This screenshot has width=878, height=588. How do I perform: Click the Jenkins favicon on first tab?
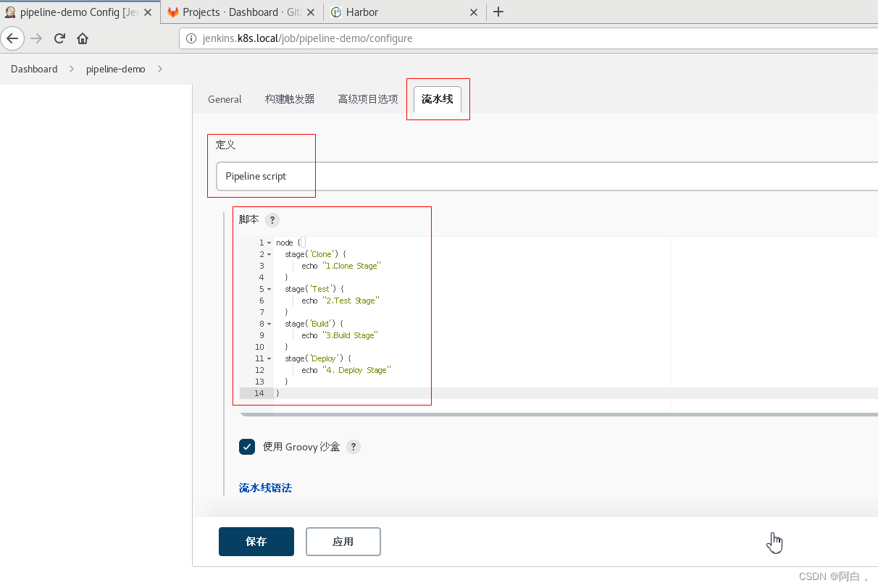click(x=11, y=12)
